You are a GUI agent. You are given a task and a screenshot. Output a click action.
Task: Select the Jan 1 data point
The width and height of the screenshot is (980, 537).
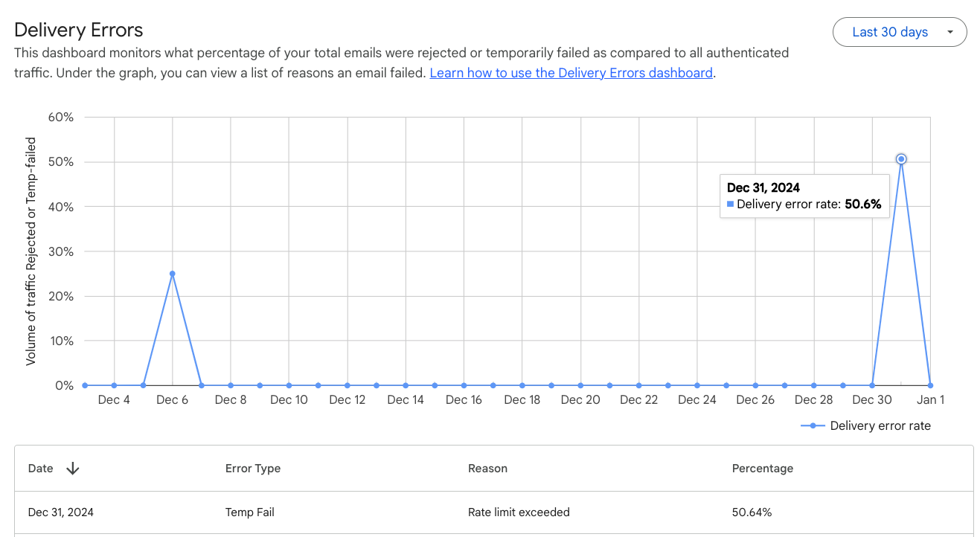(x=930, y=385)
